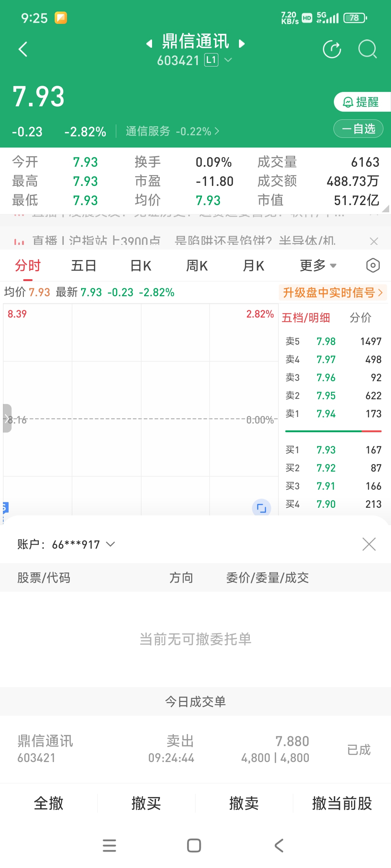The image size is (391, 868).
Task: Open Android recent apps menu button
Action: pos(109,846)
